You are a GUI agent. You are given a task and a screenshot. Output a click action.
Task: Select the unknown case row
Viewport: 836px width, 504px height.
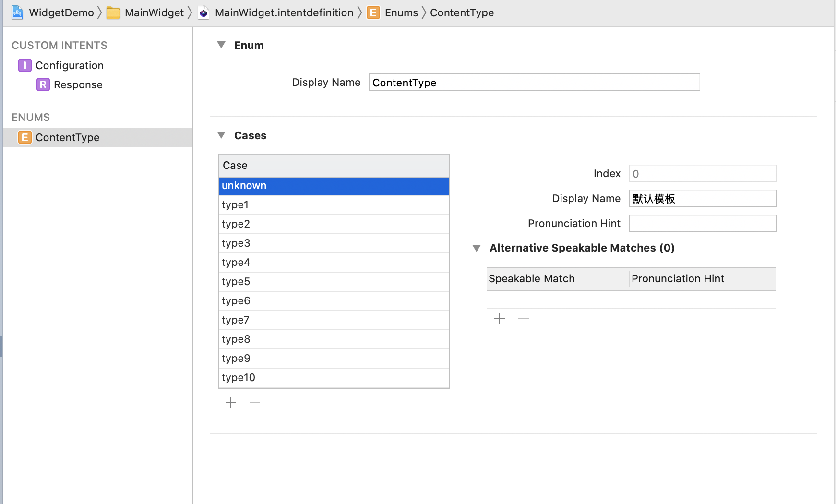tap(334, 186)
